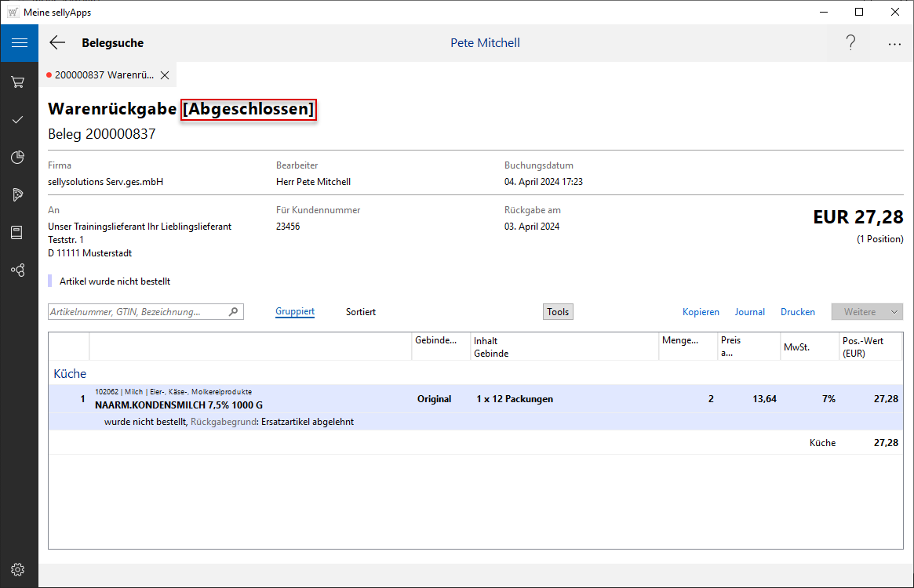Go back with the arrow button

(x=57, y=43)
